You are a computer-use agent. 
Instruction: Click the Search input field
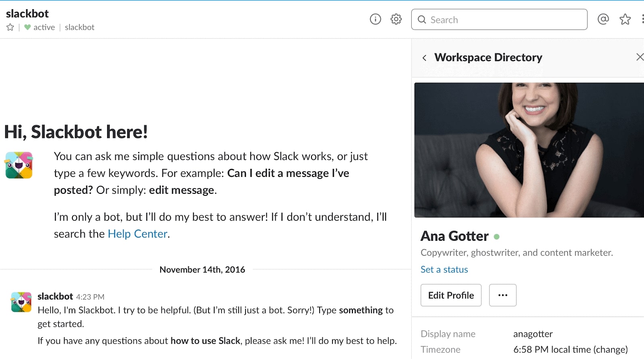499,19
